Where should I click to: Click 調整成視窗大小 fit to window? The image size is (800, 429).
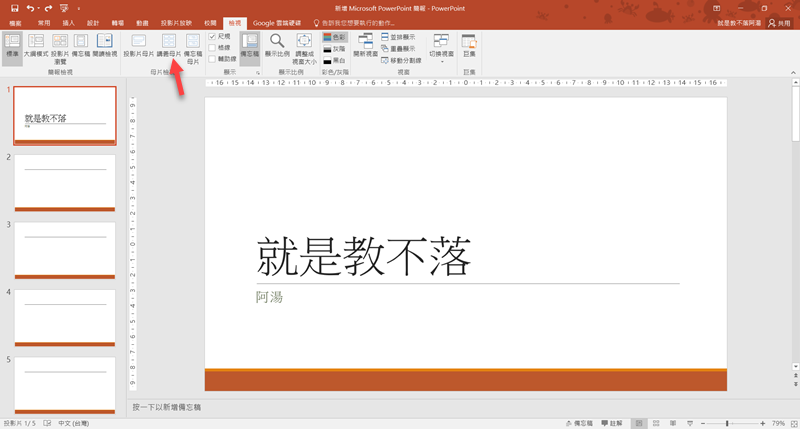click(x=304, y=45)
